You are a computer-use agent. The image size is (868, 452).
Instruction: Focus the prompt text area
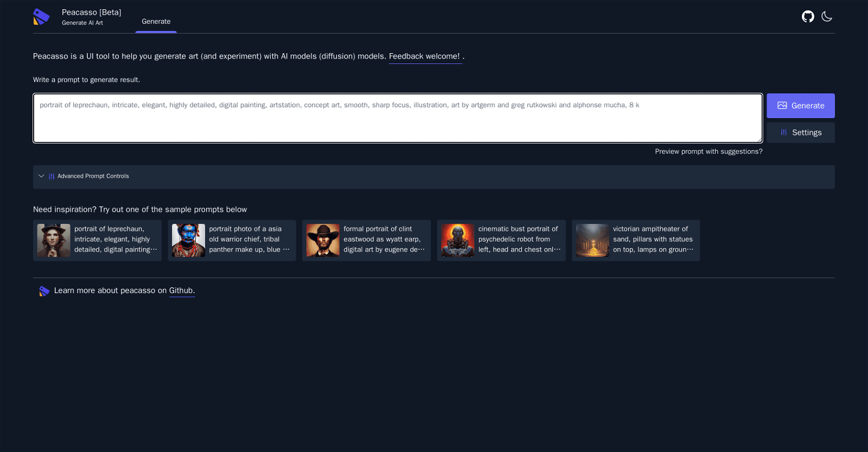397,118
